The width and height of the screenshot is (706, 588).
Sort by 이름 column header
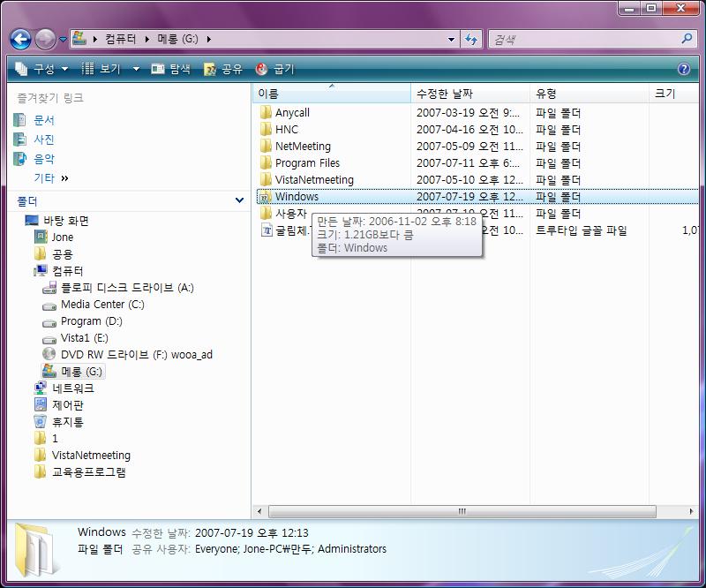[332, 94]
